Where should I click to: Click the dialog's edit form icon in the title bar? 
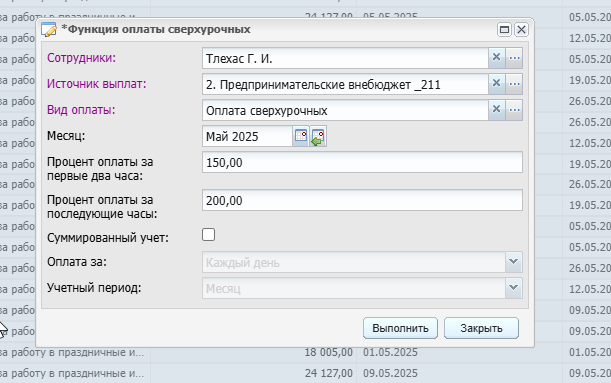(49, 30)
